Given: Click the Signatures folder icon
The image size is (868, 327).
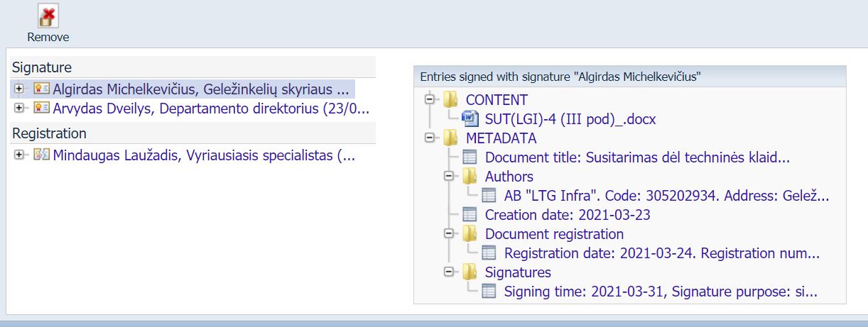Looking at the screenshot, I should [x=470, y=272].
